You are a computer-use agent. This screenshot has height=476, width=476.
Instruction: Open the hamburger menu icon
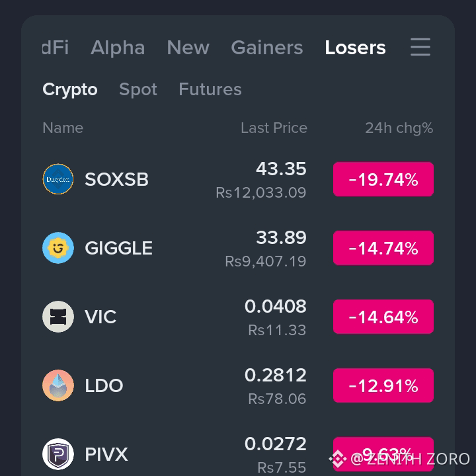[420, 47]
